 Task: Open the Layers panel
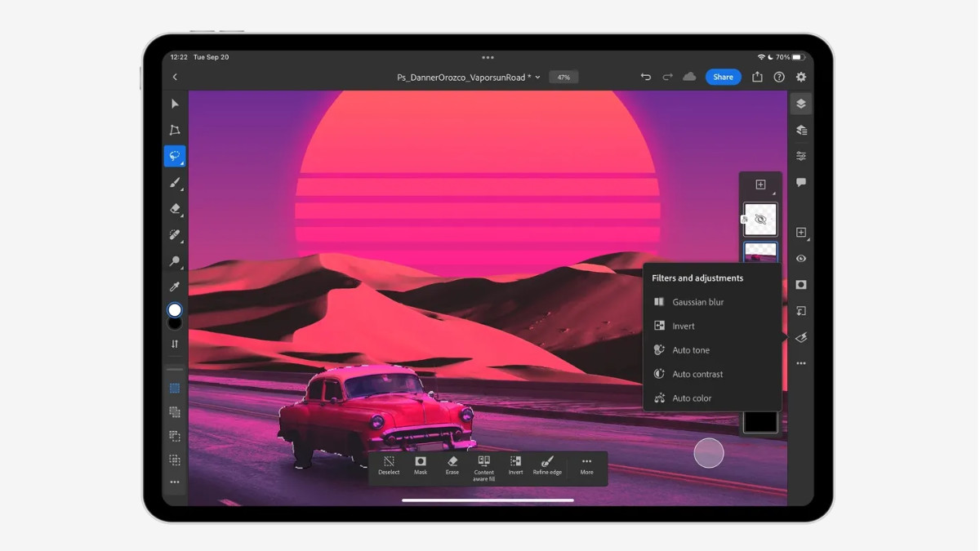point(801,103)
